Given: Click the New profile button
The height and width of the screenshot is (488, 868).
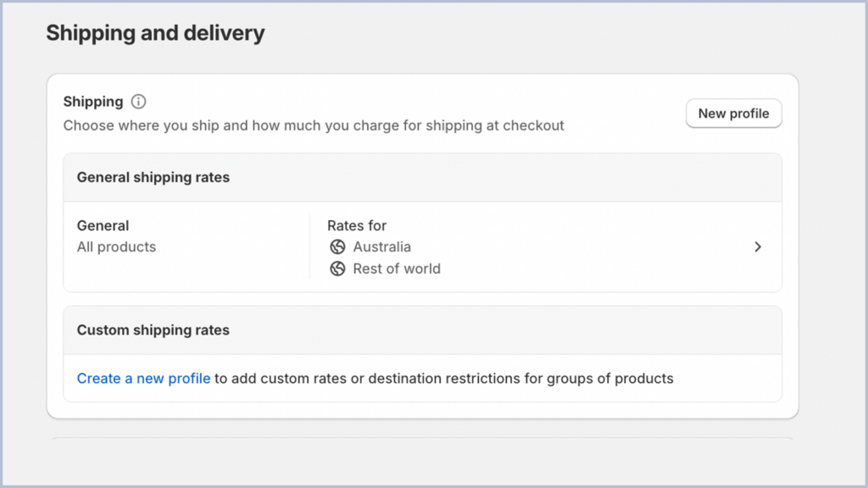Looking at the screenshot, I should pos(733,113).
